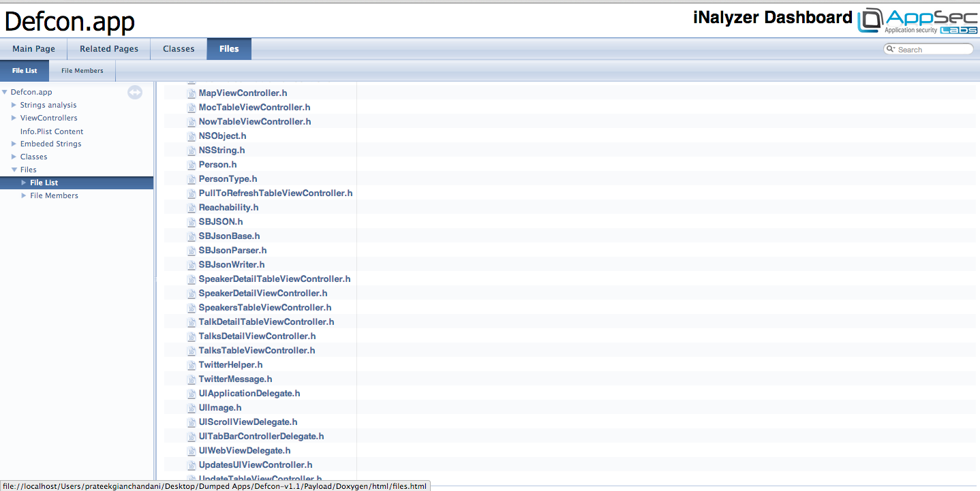This screenshot has width=980, height=491.
Task: Expand the Classes node in sidebar
Action: [14, 157]
